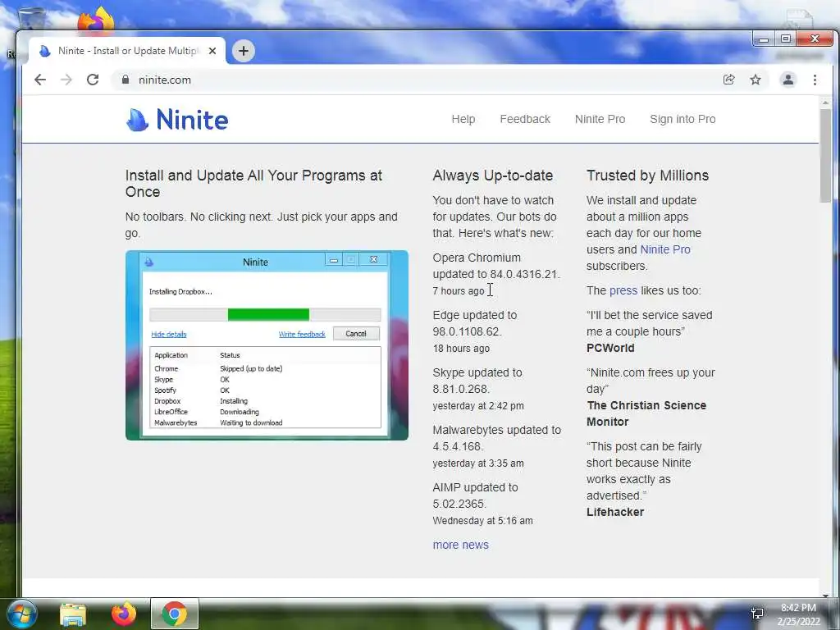Minimize the Chrome window

764,39
